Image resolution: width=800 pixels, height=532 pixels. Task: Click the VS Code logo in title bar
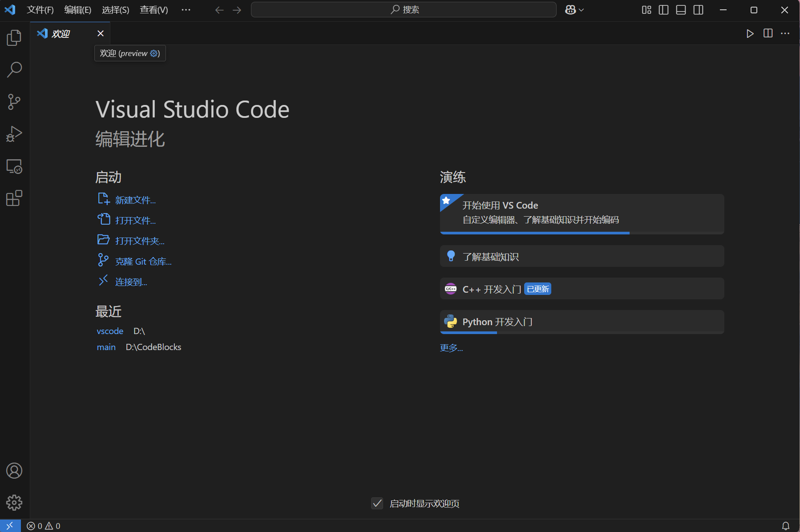click(x=10, y=10)
